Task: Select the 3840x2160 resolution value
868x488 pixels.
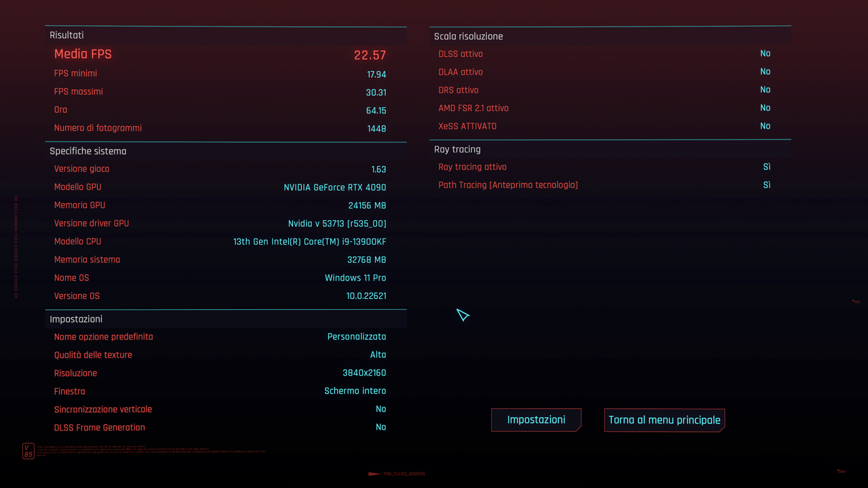Action: tap(364, 373)
